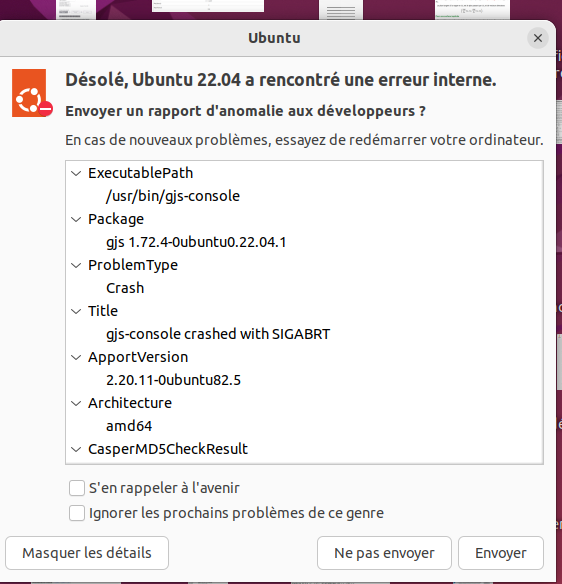Collapse the Package entry
This screenshot has height=584, width=562.
(76, 219)
